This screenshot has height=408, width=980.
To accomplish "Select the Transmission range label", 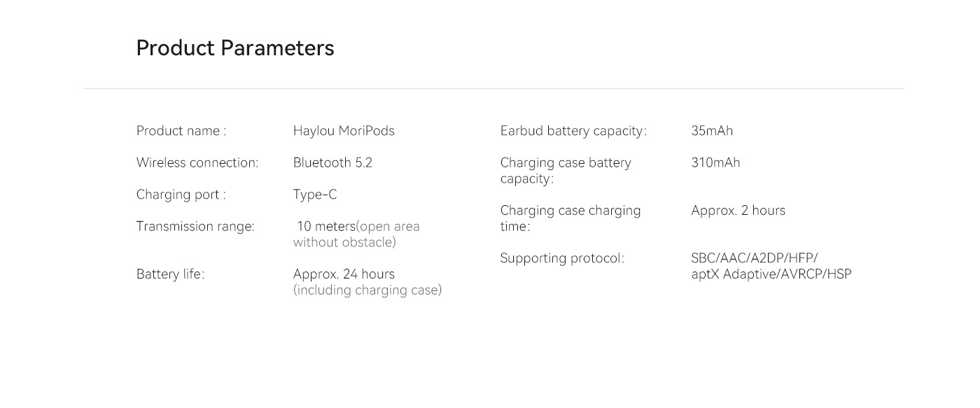I will pos(195,226).
